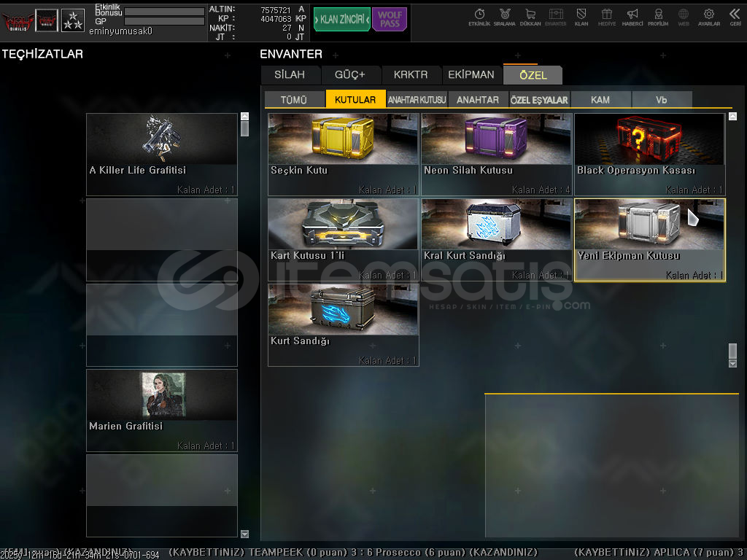The width and height of the screenshot is (747, 560).
Task: Click the NAKİT value 27
Action: [287, 28]
